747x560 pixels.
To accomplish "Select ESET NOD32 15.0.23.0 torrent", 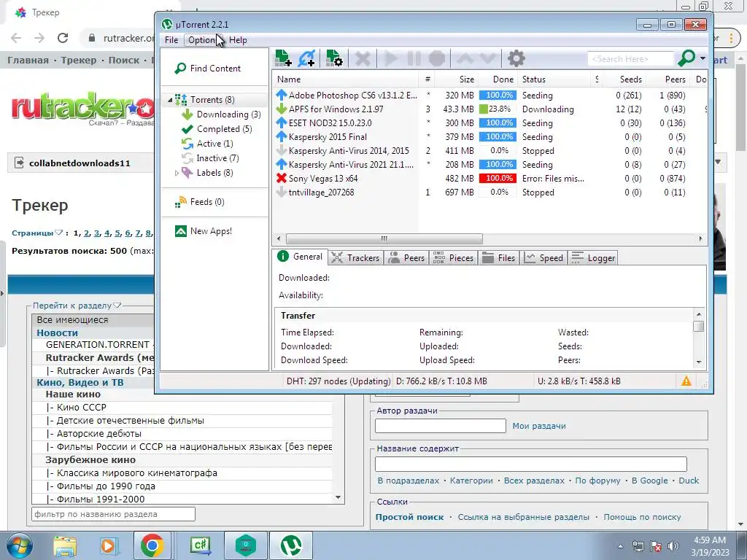I will point(488,122).
